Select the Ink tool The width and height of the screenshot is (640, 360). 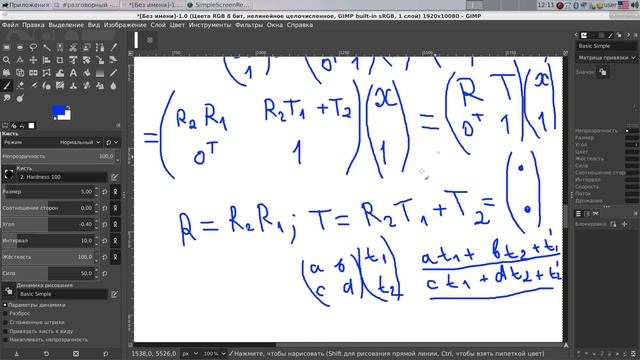pyautogui.click(x=47, y=85)
